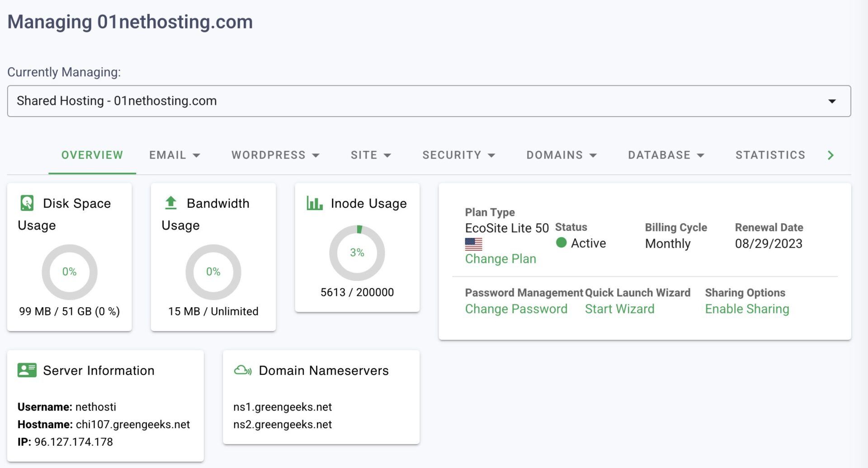Click the Change Plan link

click(500, 259)
